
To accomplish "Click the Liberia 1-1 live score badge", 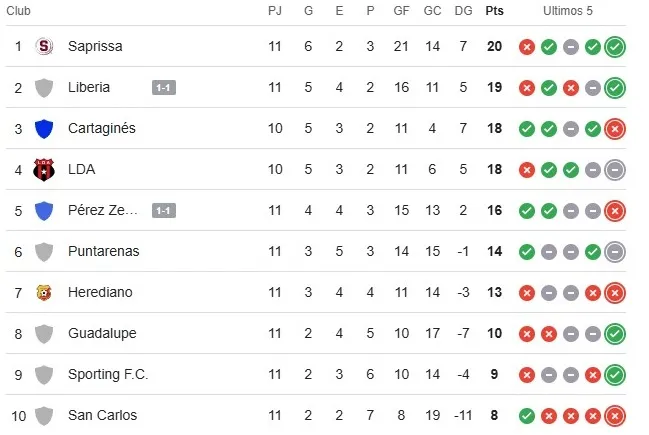I will coord(164,88).
